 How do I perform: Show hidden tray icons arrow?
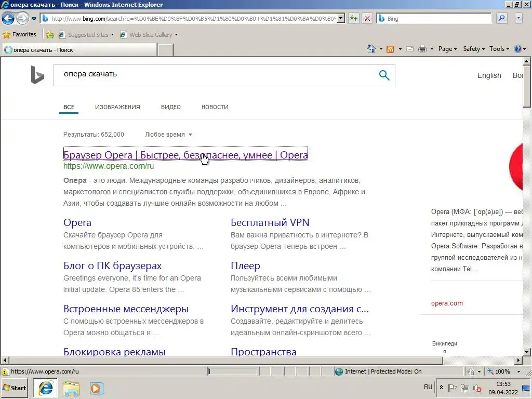[441, 387]
